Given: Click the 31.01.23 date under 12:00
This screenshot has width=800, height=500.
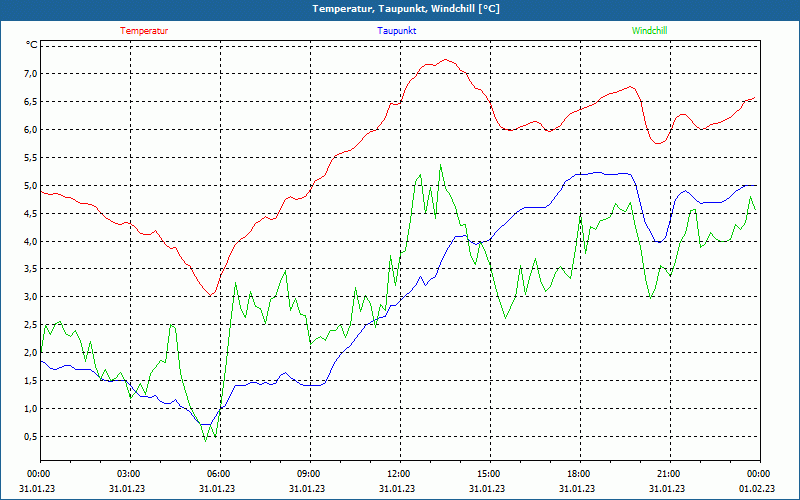Looking at the screenshot, I should (397, 488).
